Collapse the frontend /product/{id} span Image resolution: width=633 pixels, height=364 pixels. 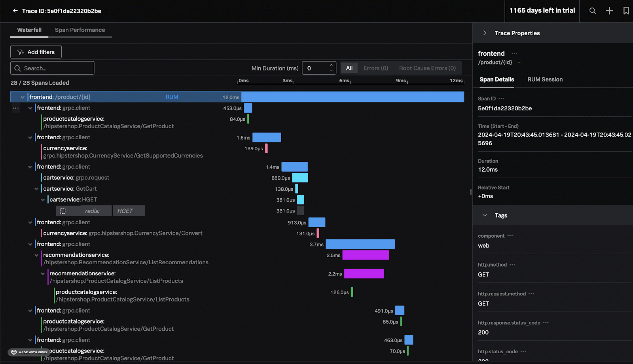pyautogui.click(x=23, y=97)
